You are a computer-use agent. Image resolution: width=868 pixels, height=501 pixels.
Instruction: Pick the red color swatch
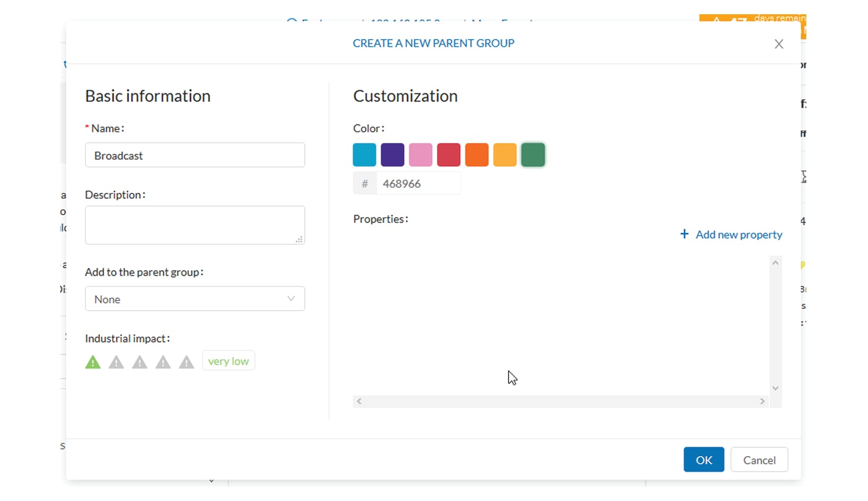coord(448,155)
